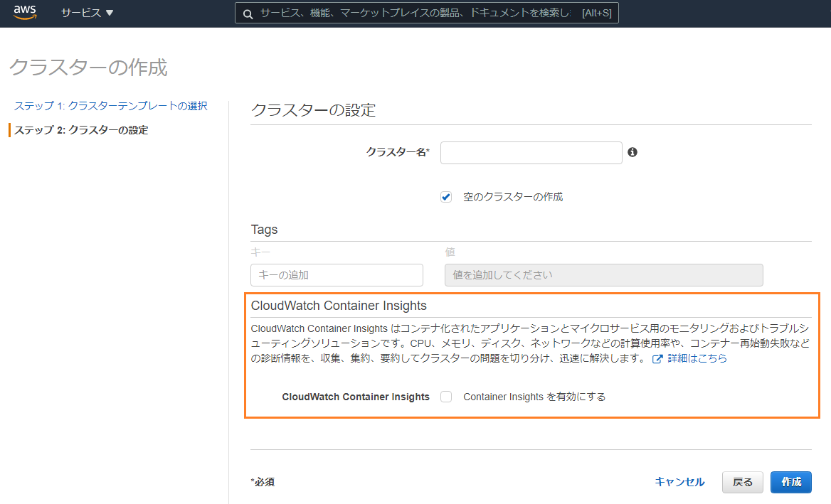Click the 空のクラスターの作成 label text
The height and width of the screenshot is (504, 831).
pyautogui.click(x=513, y=197)
